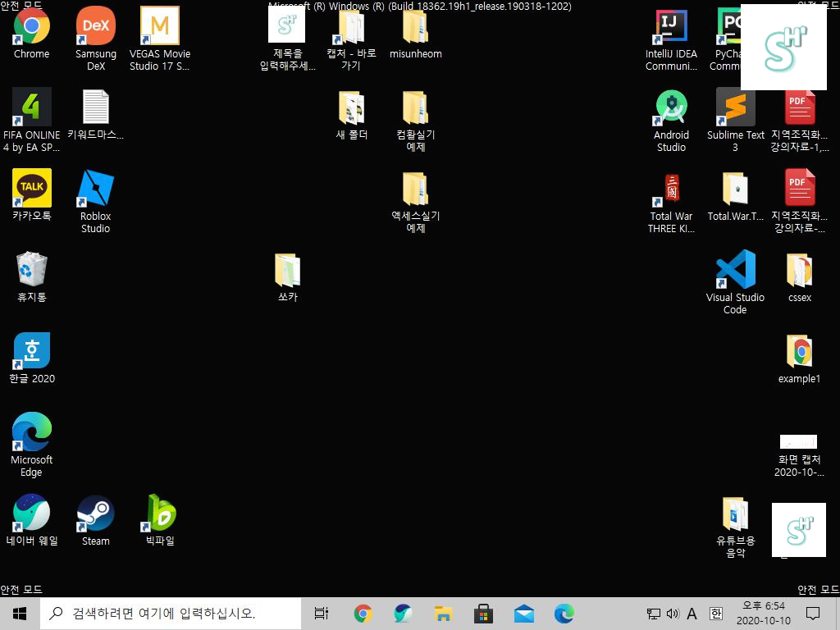
Task: Toggle the IME A input mode
Action: (692, 614)
